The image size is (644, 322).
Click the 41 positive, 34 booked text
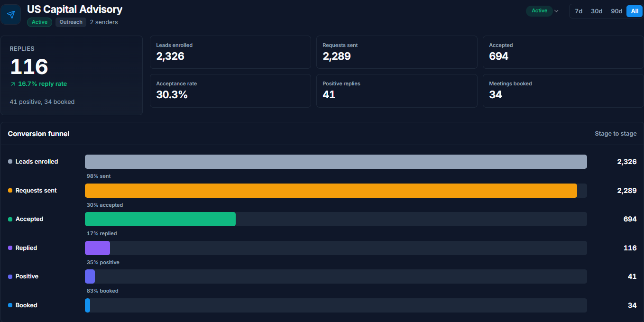(42, 102)
